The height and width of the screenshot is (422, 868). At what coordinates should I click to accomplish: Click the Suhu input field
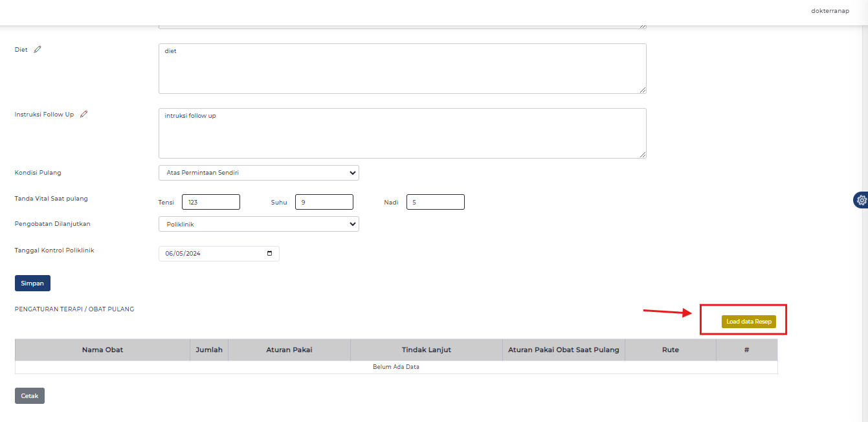[324, 201]
